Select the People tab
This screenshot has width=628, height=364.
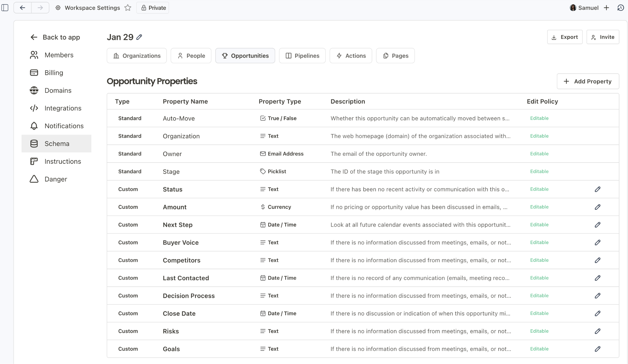point(191,56)
